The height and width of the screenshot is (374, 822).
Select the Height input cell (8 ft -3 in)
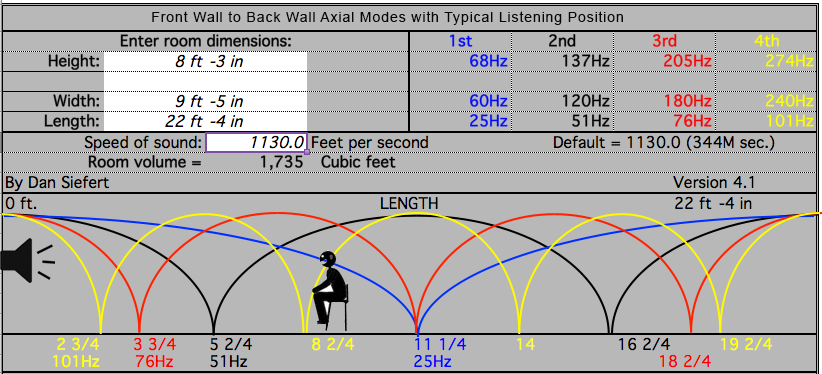click(x=206, y=61)
